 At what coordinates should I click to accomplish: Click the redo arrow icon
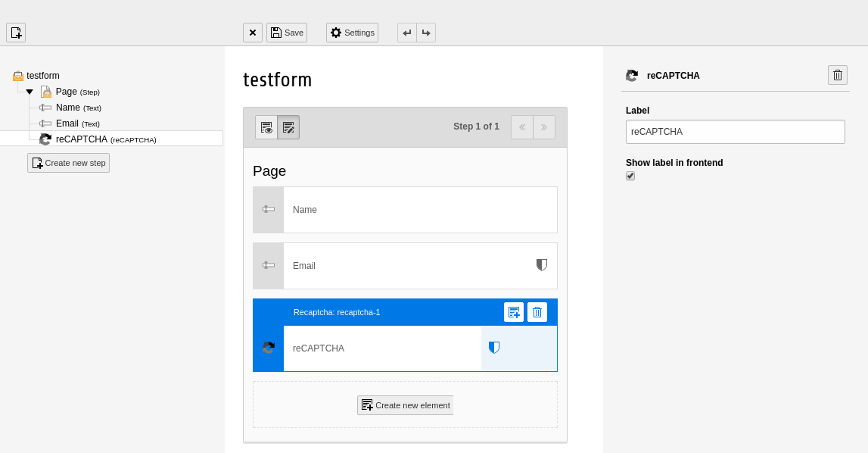[x=426, y=33]
